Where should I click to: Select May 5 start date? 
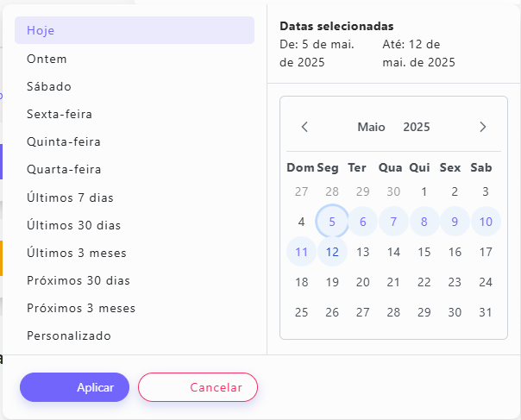coord(332,222)
